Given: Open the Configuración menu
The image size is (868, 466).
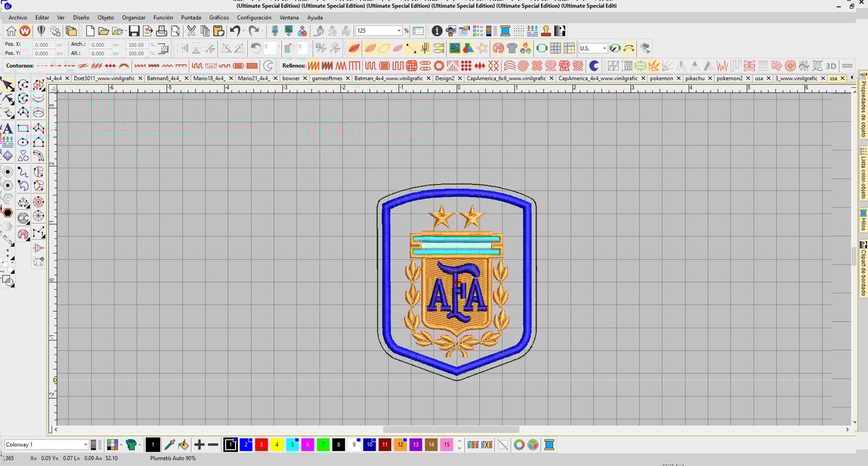Looking at the screenshot, I should pyautogui.click(x=254, y=18).
